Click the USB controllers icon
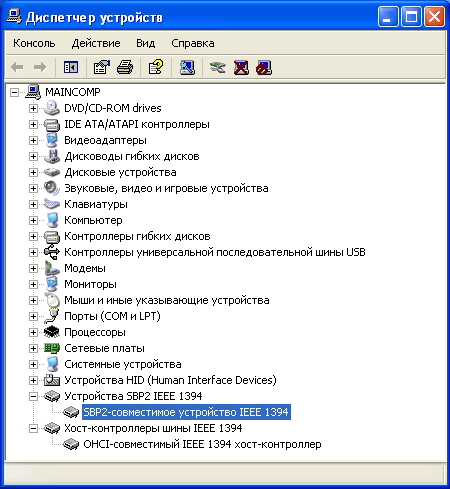Screen dimensions: 450x489 coord(52,252)
